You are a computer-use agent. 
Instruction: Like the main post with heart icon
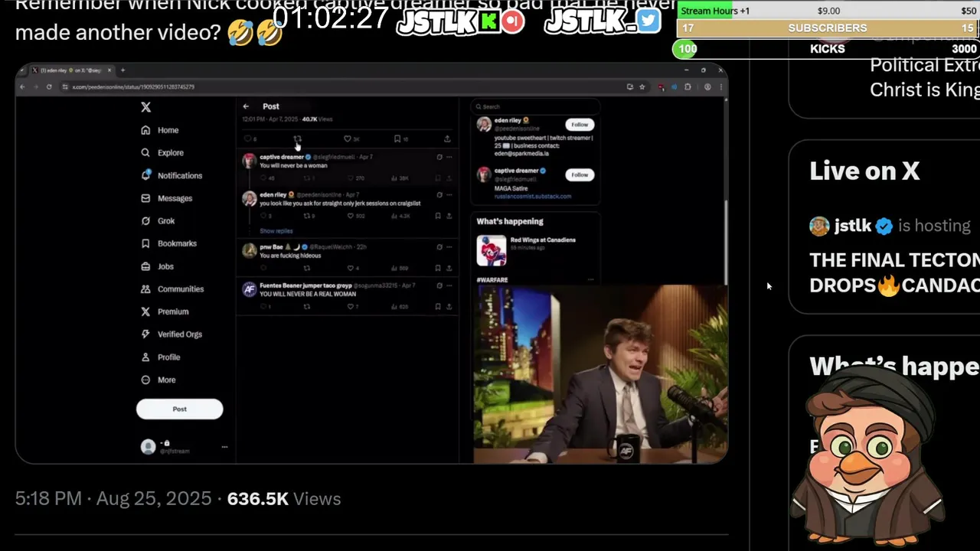click(x=347, y=139)
